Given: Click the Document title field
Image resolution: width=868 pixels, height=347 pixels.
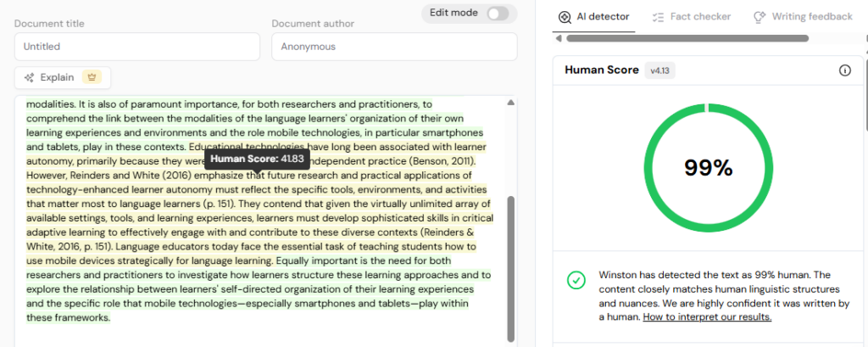Looking at the screenshot, I should tap(136, 47).
